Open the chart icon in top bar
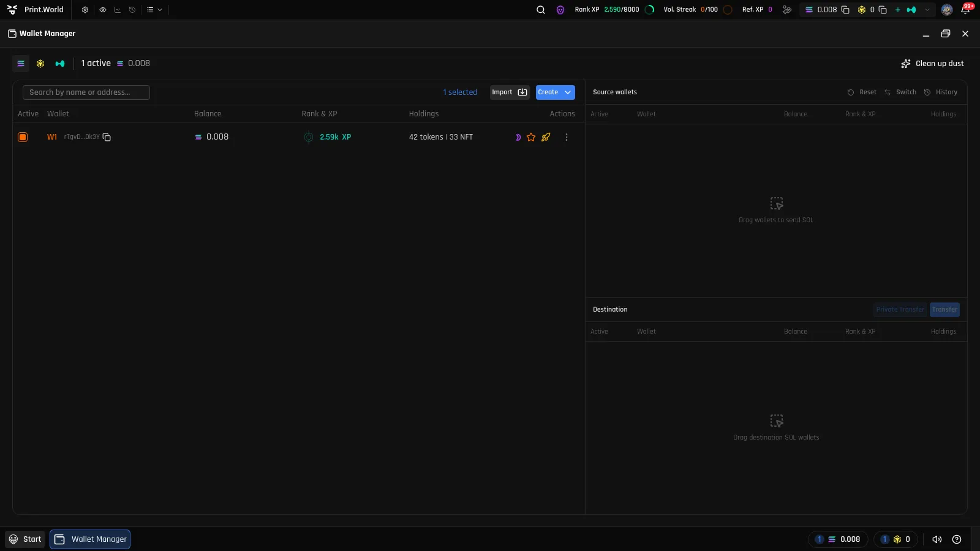Image resolution: width=980 pixels, height=551 pixels. click(x=118, y=10)
